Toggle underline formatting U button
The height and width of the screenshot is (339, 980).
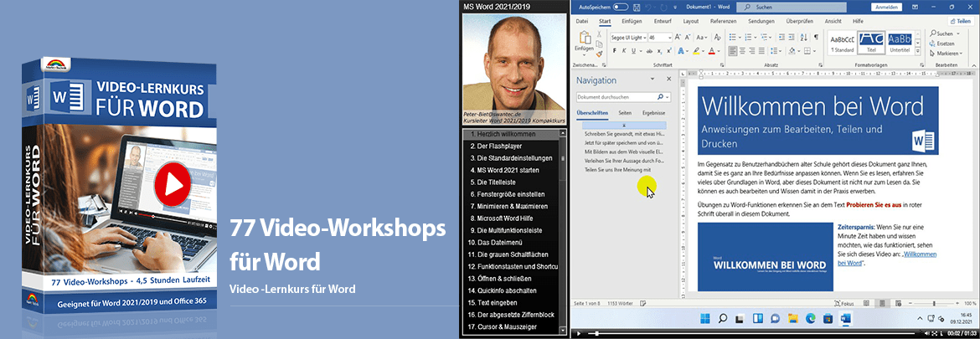pyautogui.click(x=635, y=50)
